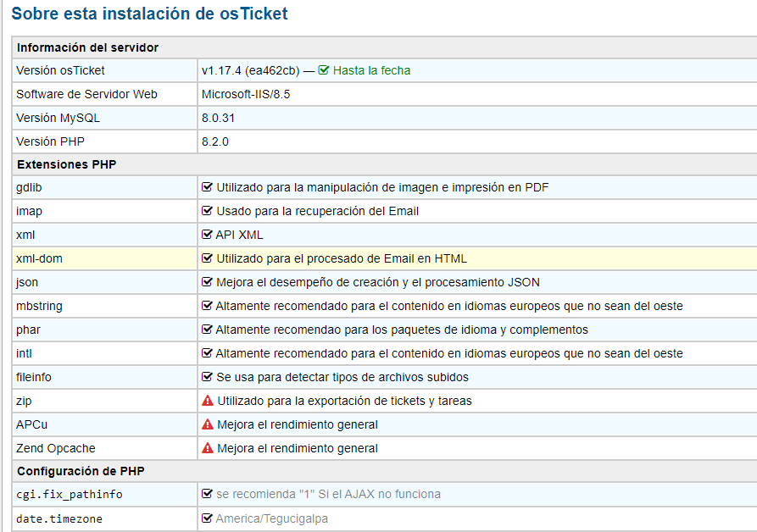
Task: Click the check mark in cgi.fix_pathinfo row
Action: tap(207, 494)
